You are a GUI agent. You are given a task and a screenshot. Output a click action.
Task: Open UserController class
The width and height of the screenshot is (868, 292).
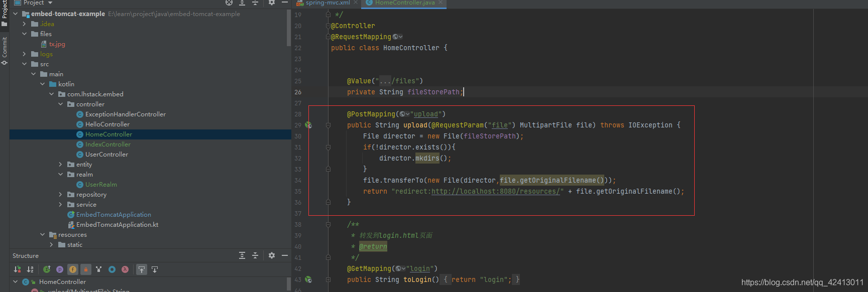tap(102, 154)
